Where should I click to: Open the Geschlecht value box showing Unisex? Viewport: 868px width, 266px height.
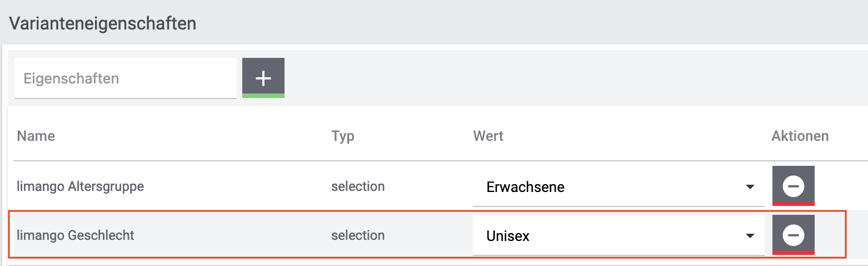click(611, 236)
